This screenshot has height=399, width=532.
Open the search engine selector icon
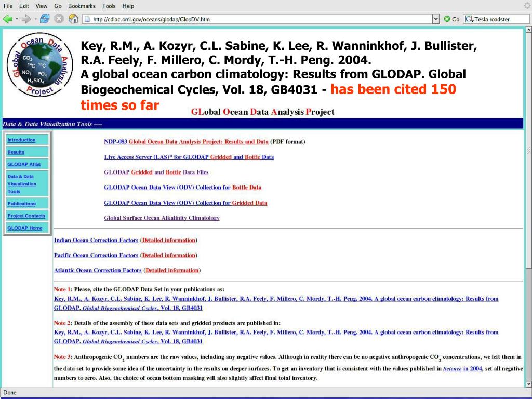[x=469, y=19]
